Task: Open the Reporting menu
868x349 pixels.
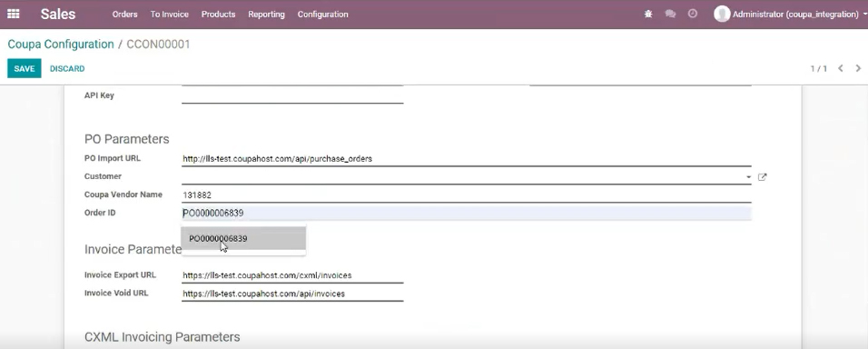Action: click(x=266, y=15)
